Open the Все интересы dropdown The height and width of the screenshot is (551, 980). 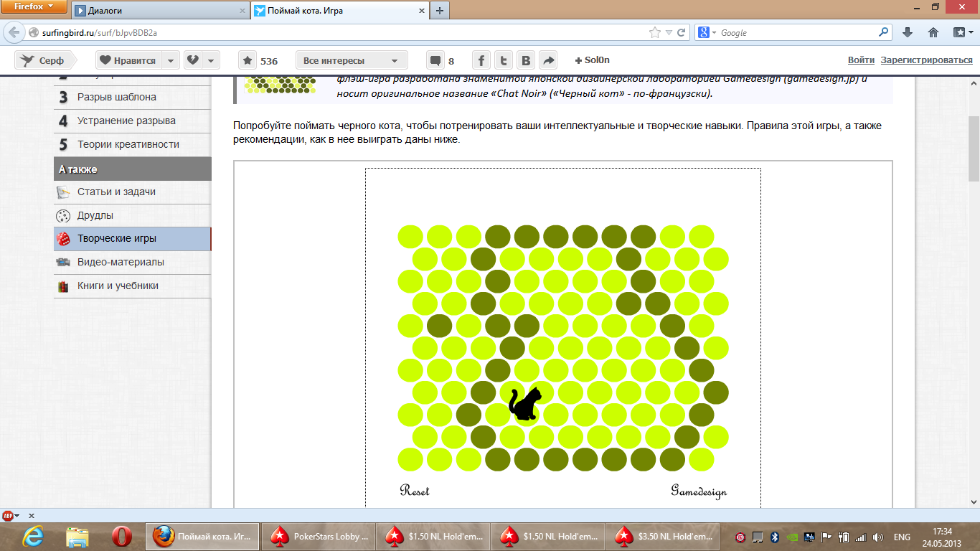[352, 60]
